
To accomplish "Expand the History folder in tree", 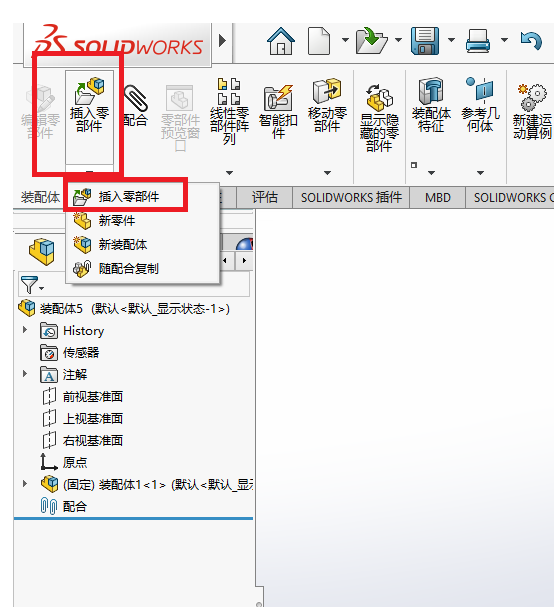I will [x=25, y=330].
